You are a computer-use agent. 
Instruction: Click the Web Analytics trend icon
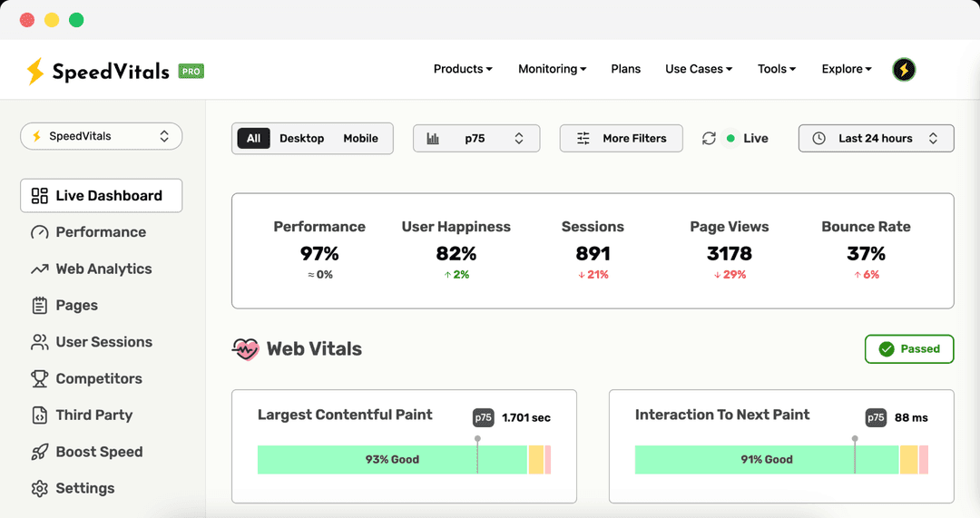coord(39,269)
